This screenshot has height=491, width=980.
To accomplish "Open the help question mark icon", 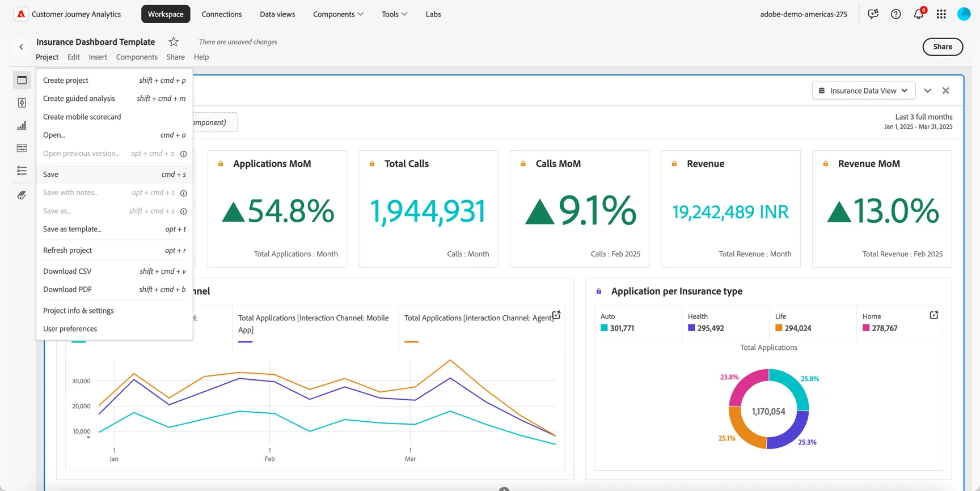I will [x=896, y=14].
